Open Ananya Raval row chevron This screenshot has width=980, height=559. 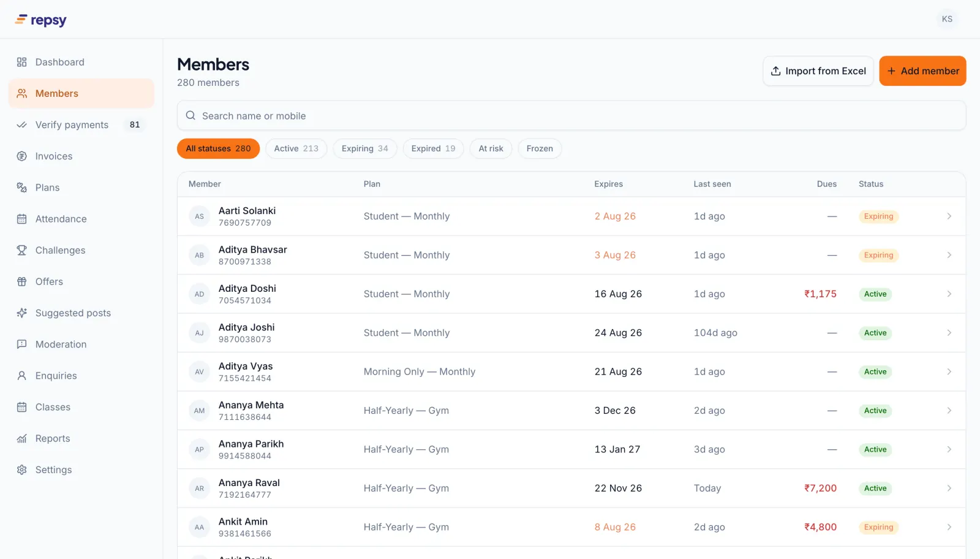949,489
